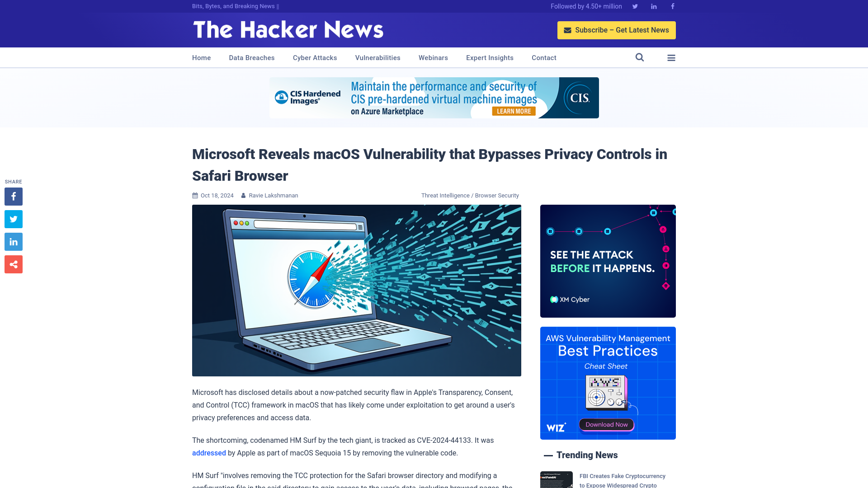The image size is (868, 488).
Task: Click the Facebook header icon
Action: (x=672, y=6)
